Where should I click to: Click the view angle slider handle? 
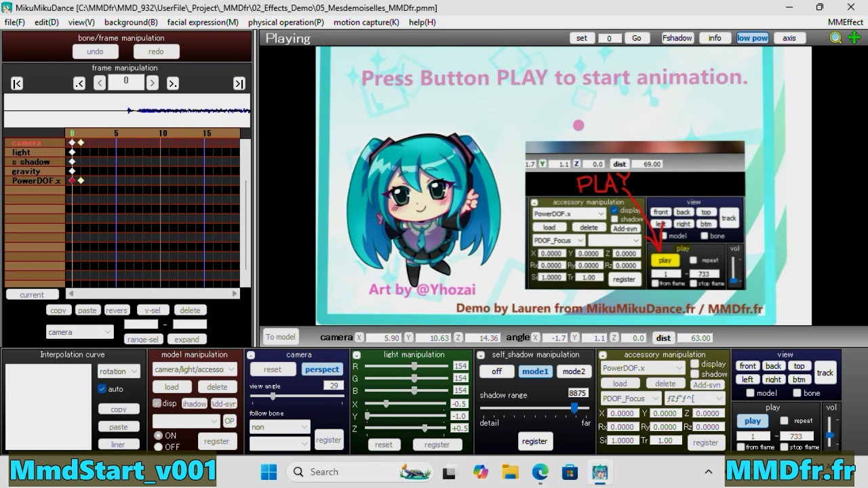273,396
